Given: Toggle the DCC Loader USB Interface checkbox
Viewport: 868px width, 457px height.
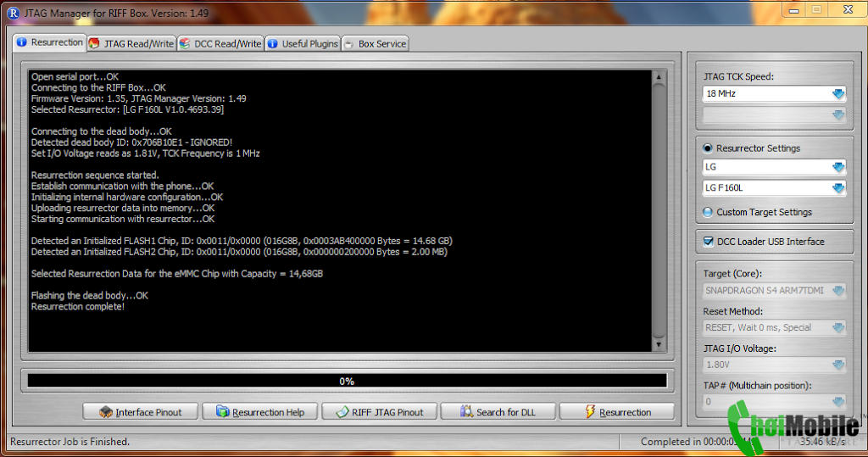Looking at the screenshot, I should coord(708,242).
